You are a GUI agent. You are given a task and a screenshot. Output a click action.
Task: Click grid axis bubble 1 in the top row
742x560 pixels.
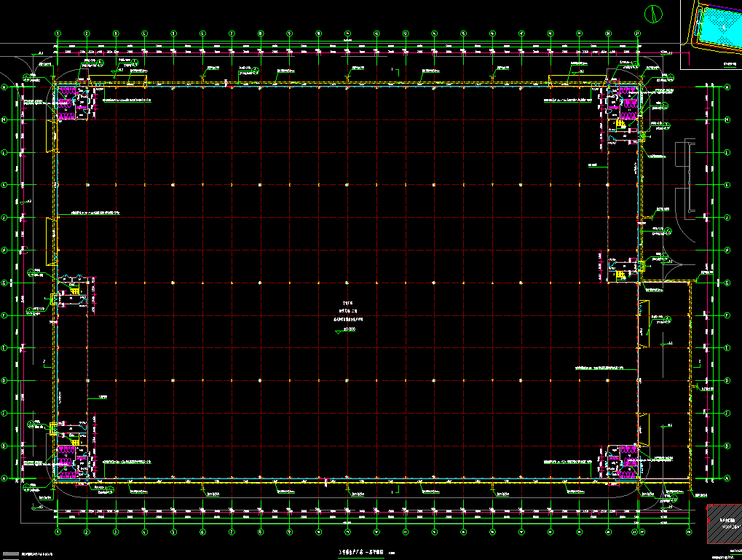(x=58, y=33)
